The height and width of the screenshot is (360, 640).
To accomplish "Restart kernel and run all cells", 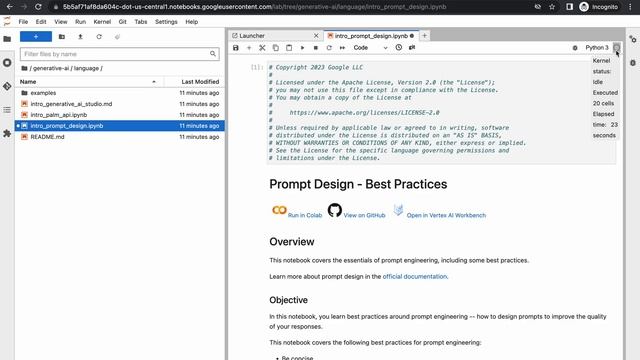I will click(x=342, y=48).
